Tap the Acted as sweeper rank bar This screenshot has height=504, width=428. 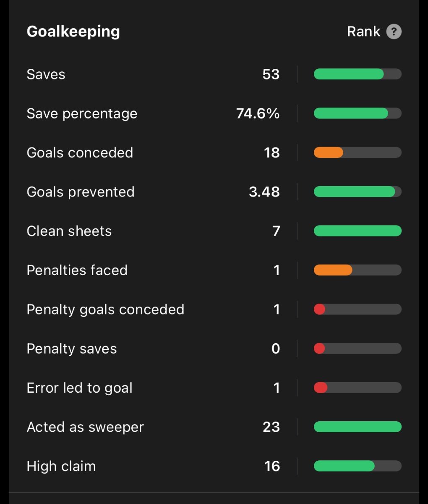pyautogui.click(x=358, y=427)
